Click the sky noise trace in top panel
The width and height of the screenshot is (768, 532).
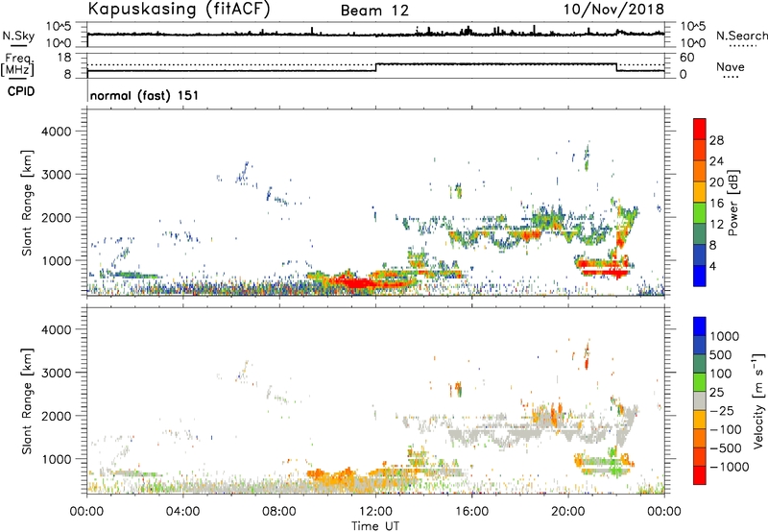[x=375, y=35]
